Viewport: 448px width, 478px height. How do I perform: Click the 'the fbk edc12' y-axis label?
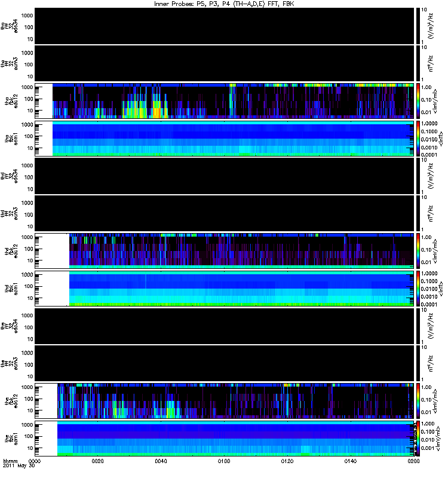point(11,401)
